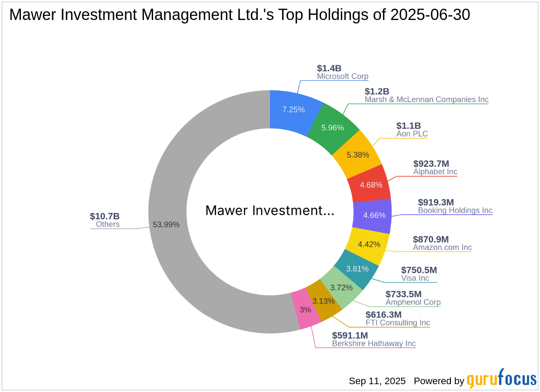Click the chart title heading

pos(240,15)
